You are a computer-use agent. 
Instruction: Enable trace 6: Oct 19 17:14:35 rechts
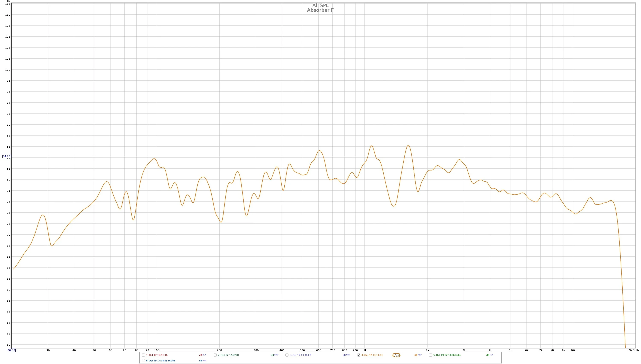point(143,361)
